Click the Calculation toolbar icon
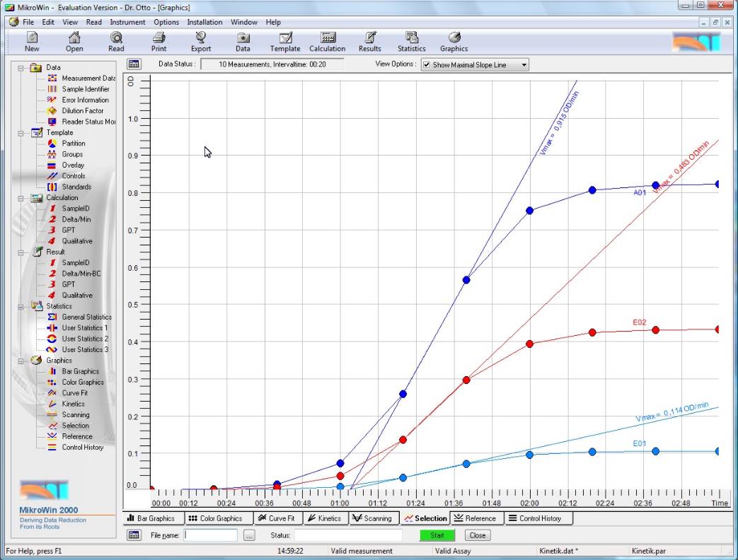Image resolution: width=738 pixels, height=560 pixels. pyautogui.click(x=327, y=42)
